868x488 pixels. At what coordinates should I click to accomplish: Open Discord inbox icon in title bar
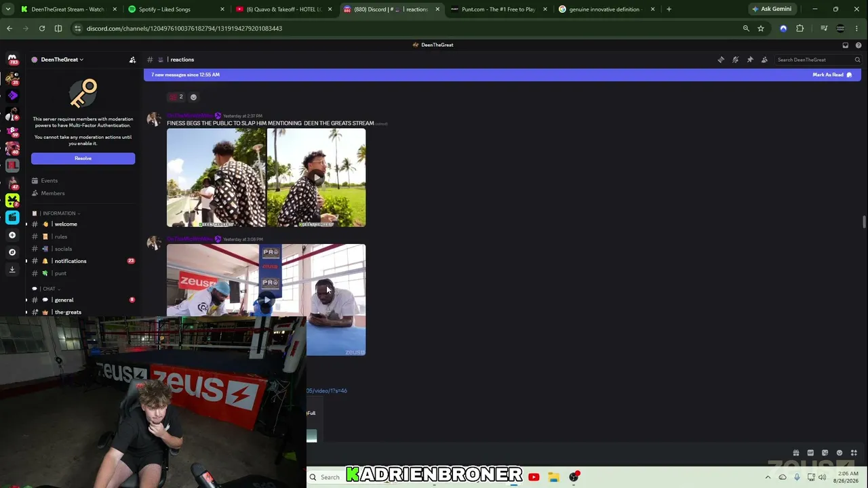(846, 45)
